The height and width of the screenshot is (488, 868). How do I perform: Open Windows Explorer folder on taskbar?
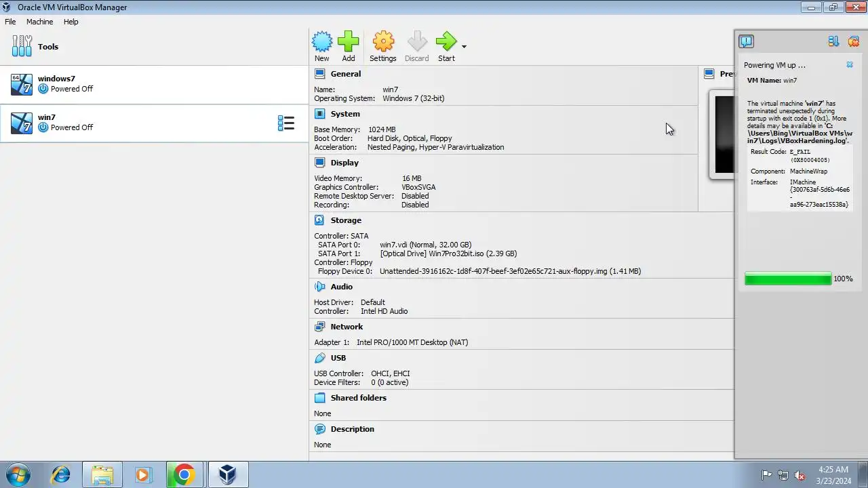(102, 474)
